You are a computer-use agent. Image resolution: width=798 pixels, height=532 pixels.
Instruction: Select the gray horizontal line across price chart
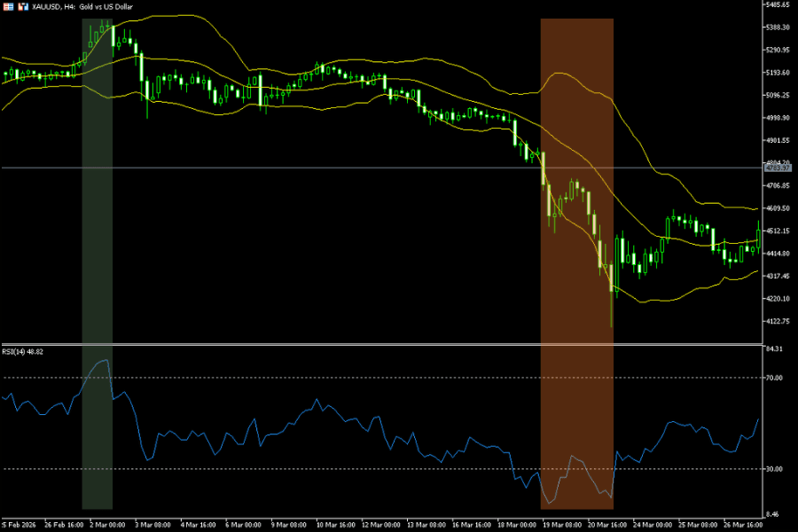(266, 168)
